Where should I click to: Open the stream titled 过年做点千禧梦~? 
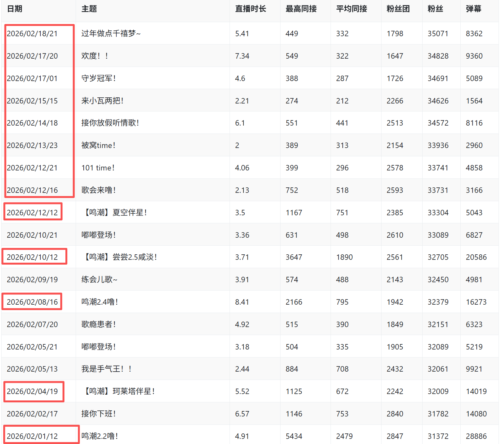click(x=111, y=34)
